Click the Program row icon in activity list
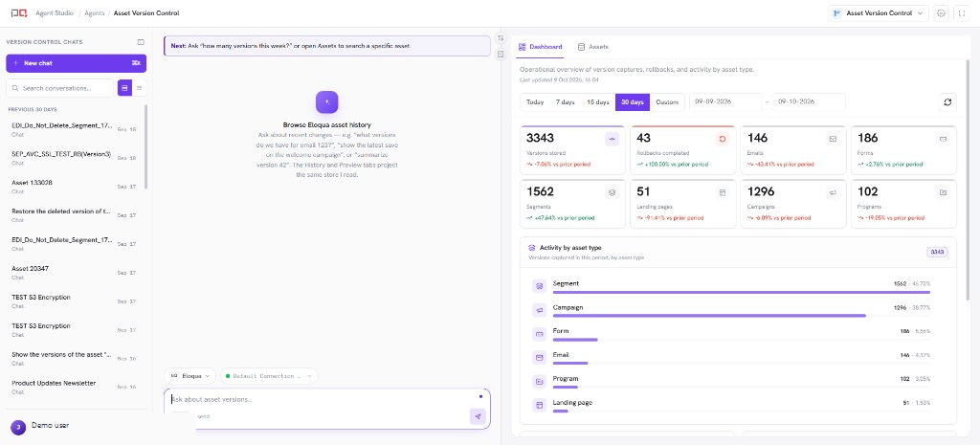The width and height of the screenshot is (980, 445). (x=539, y=381)
